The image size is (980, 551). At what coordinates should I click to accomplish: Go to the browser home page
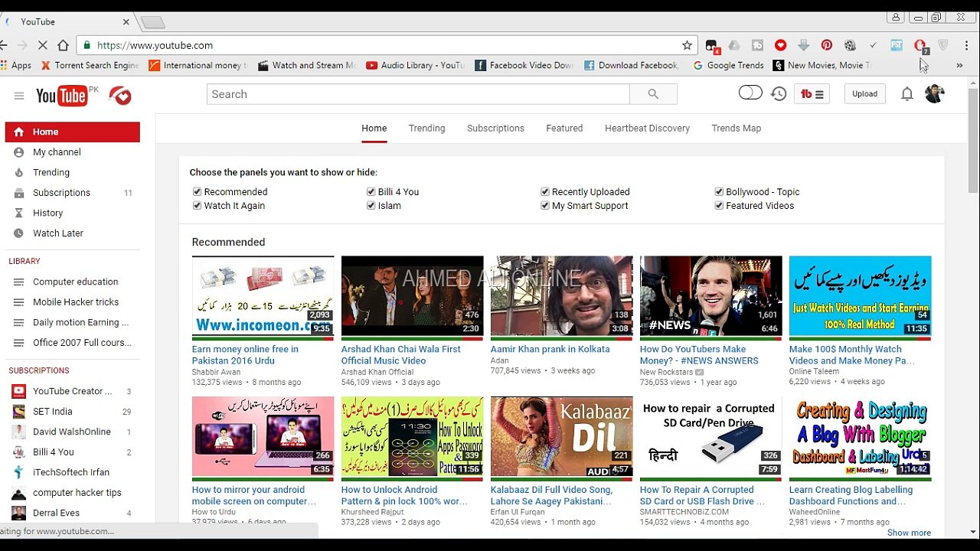click(63, 45)
